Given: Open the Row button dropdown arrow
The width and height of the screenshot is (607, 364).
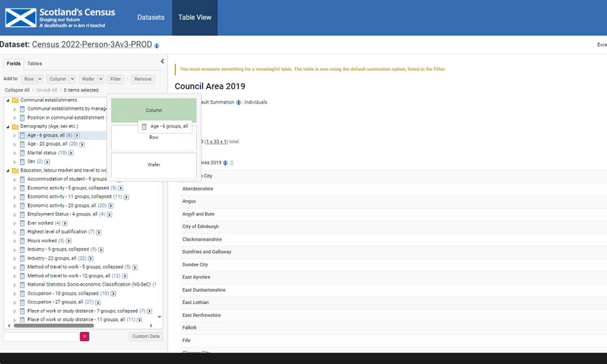Looking at the screenshot, I should (x=40, y=79).
